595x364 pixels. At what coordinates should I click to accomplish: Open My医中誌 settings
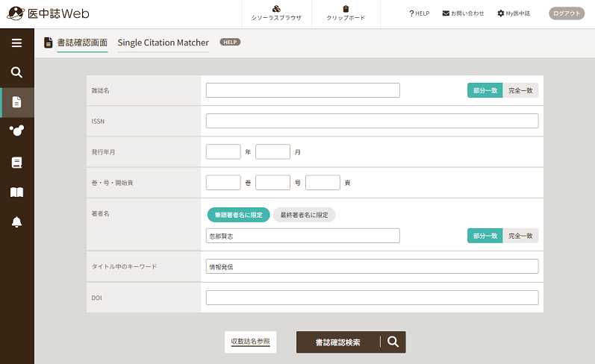coord(514,13)
